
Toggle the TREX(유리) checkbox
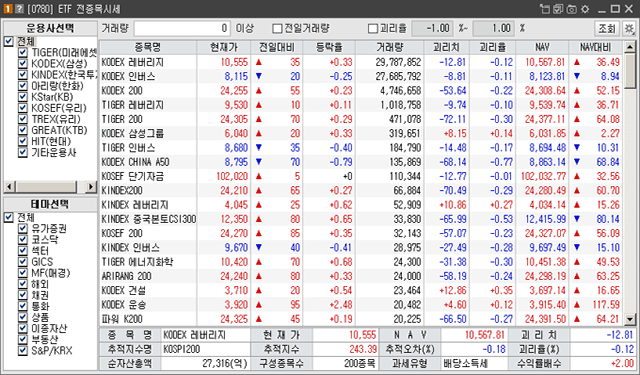pyautogui.click(x=23, y=119)
